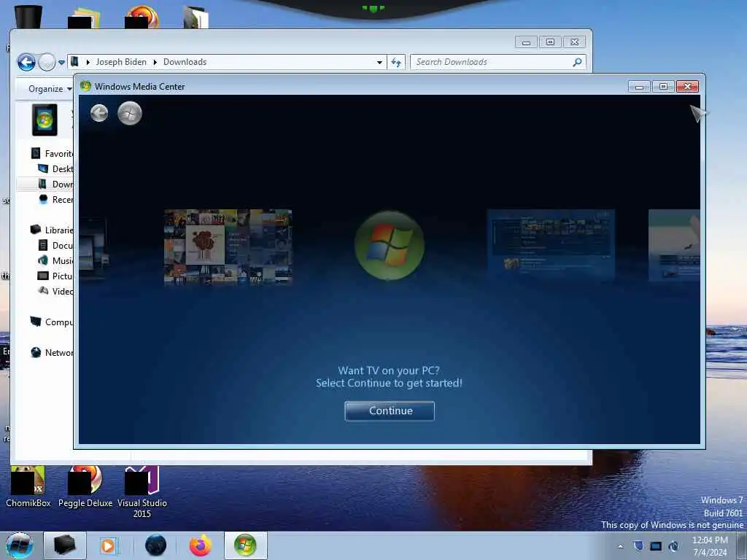Screen dimensions: 747x560
Task: Click the Continue button in Media Center
Action: [390, 411]
